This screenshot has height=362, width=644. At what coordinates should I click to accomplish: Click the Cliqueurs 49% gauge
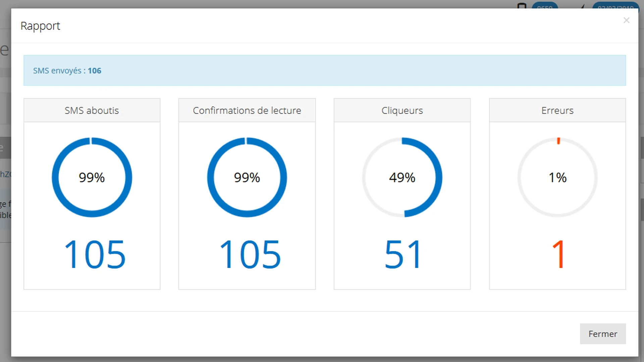[x=402, y=177]
